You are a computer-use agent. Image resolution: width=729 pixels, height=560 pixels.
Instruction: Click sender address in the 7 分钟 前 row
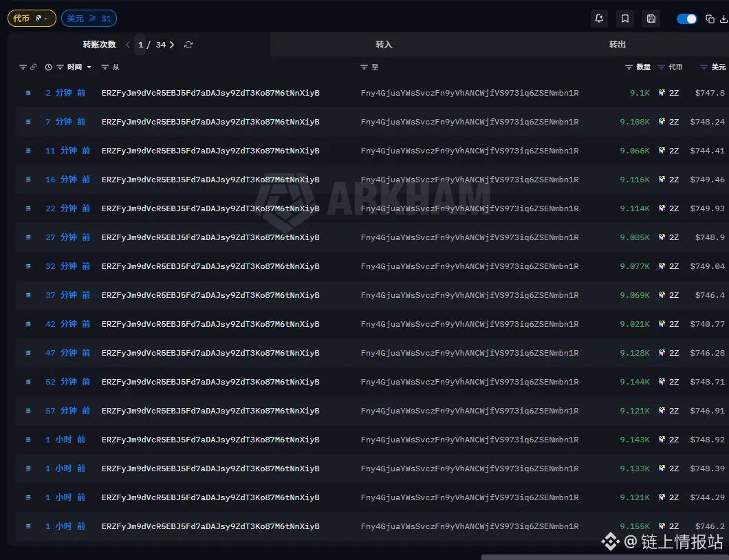point(210,122)
